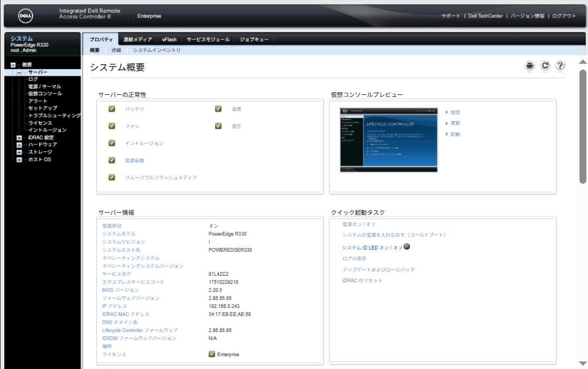Screen dimensions: 588x369
Task: Click the バッテリ green checkmark
Action: tap(112, 108)
